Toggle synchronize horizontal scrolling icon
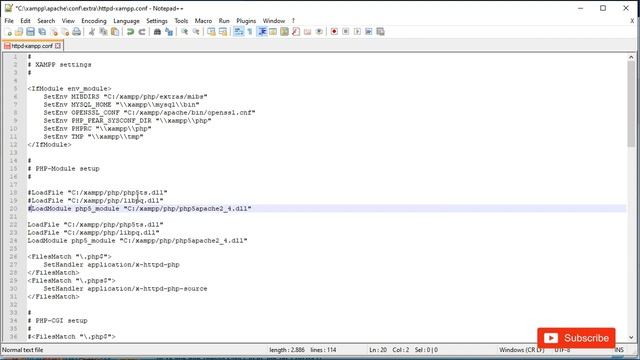Viewport: 640px width, 360px height. coord(223,32)
